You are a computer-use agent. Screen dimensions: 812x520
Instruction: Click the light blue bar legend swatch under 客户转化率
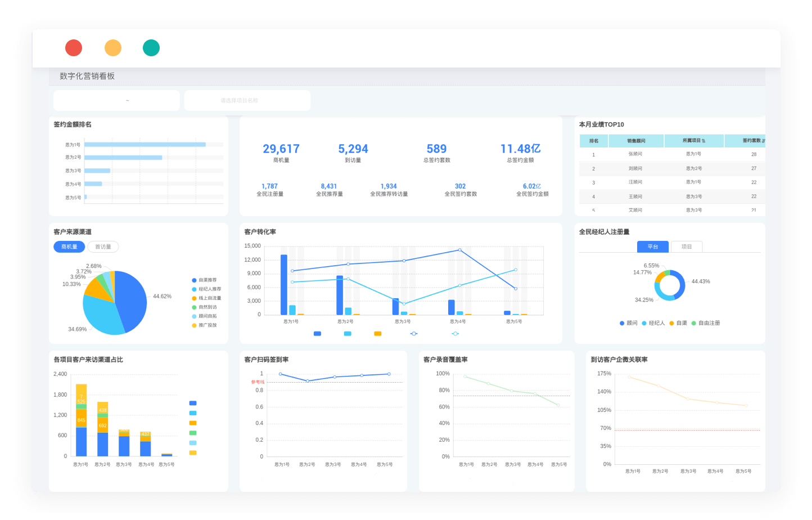coord(348,334)
